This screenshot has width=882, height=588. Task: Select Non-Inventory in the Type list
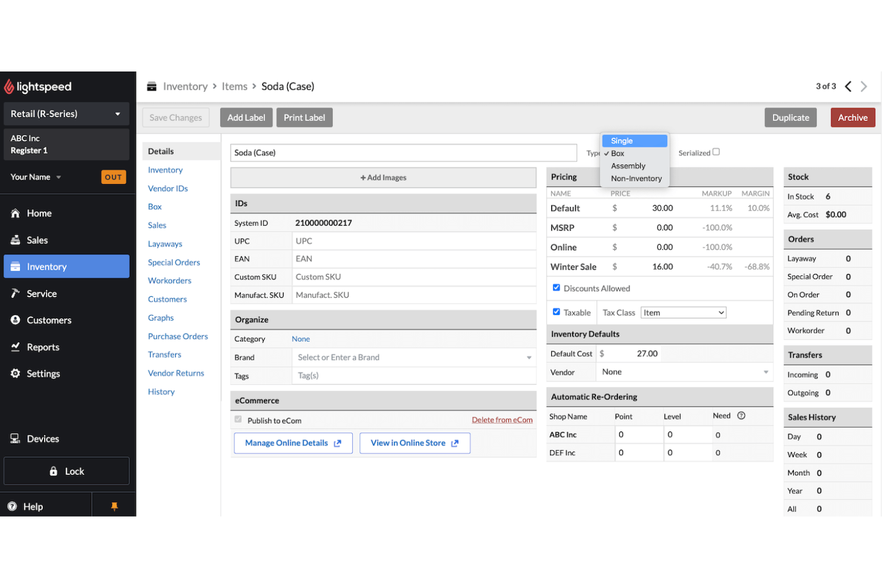tap(635, 179)
